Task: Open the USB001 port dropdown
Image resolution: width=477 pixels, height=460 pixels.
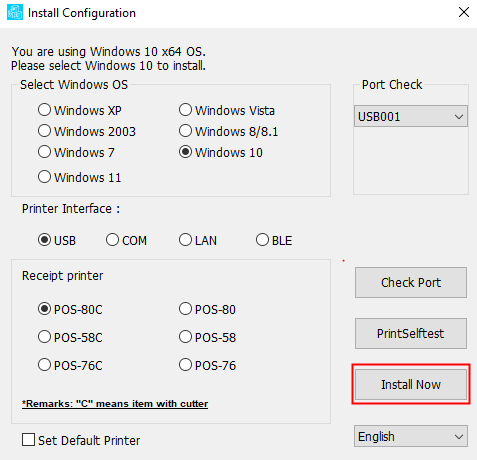Action: click(x=411, y=116)
